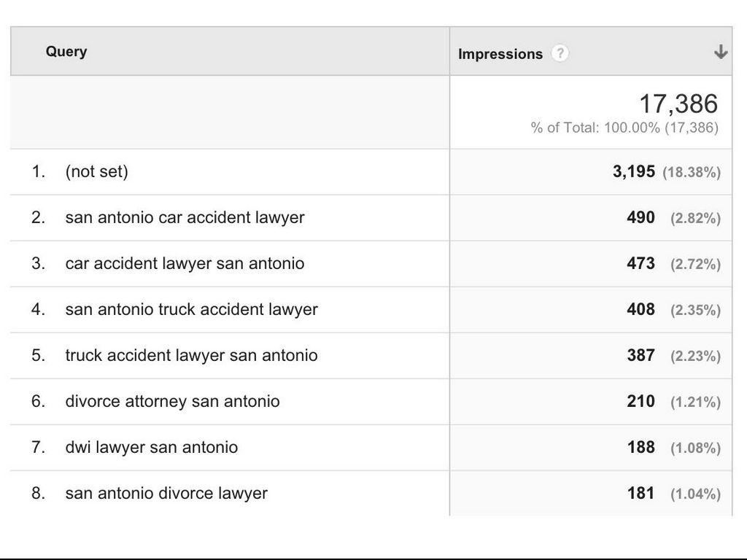747x560 pixels.
Task: Open "san antonio truck accident lawyer" query
Action: click(191, 309)
